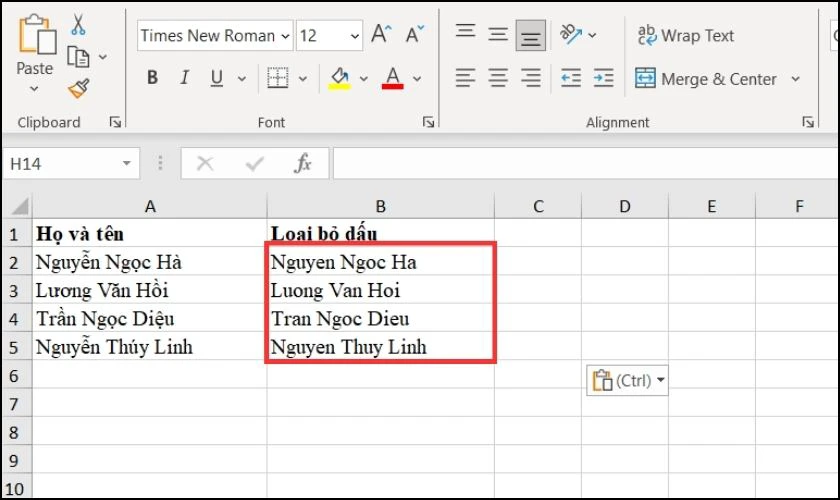Select the cell "Trần Ngọc Diệu"
Image resolution: width=840 pixels, height=500 pixels.
[x=150, y=319]
